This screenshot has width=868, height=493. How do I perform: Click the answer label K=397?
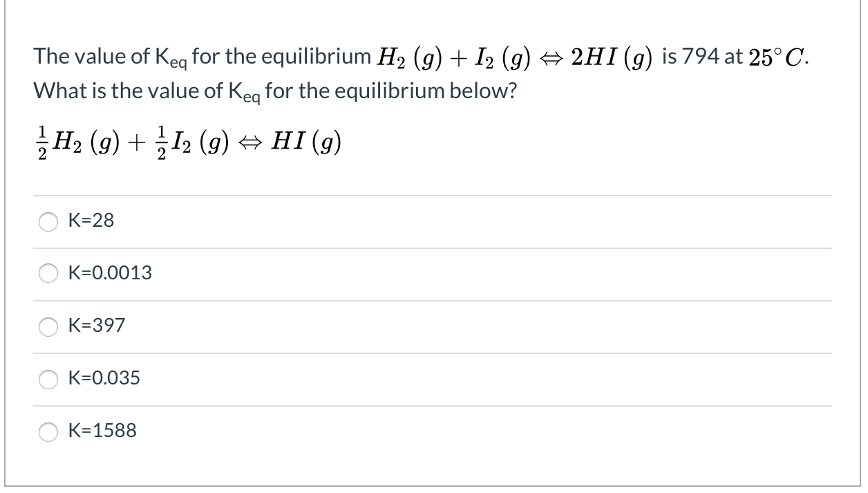(x=95, y=327)
